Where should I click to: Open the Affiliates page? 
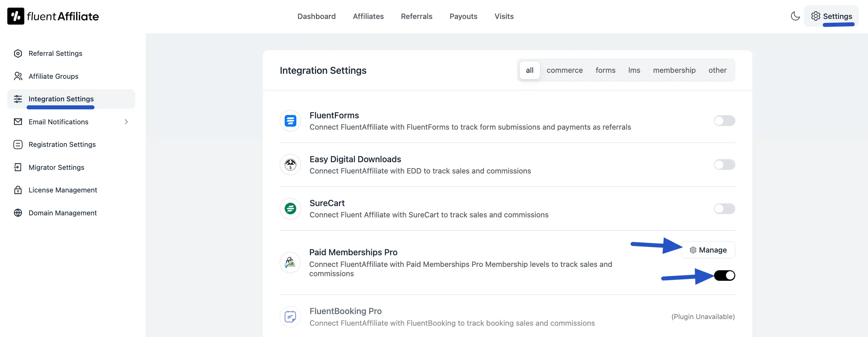pos(368,16)
